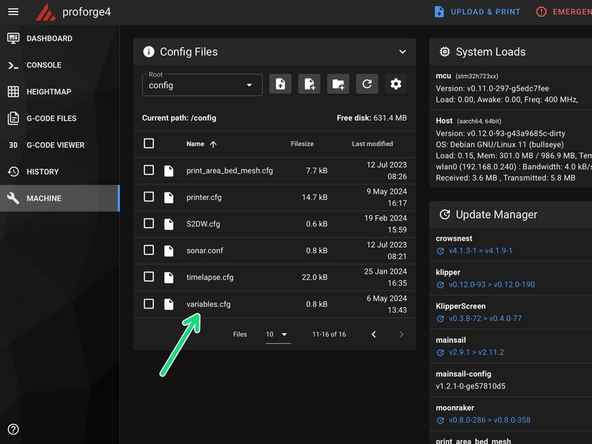Check the printer.cfg checkbox
Viewport: 592px width, 444px height.
tap(149, 197)
